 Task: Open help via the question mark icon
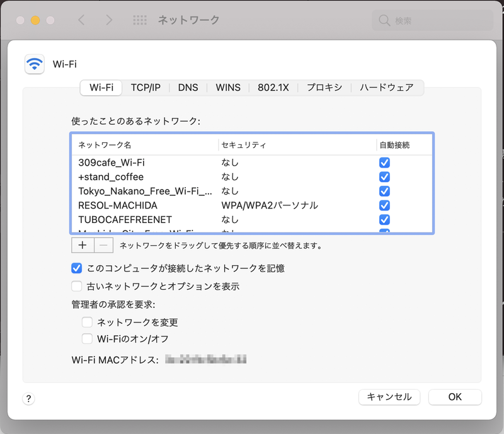pos(28,397)
